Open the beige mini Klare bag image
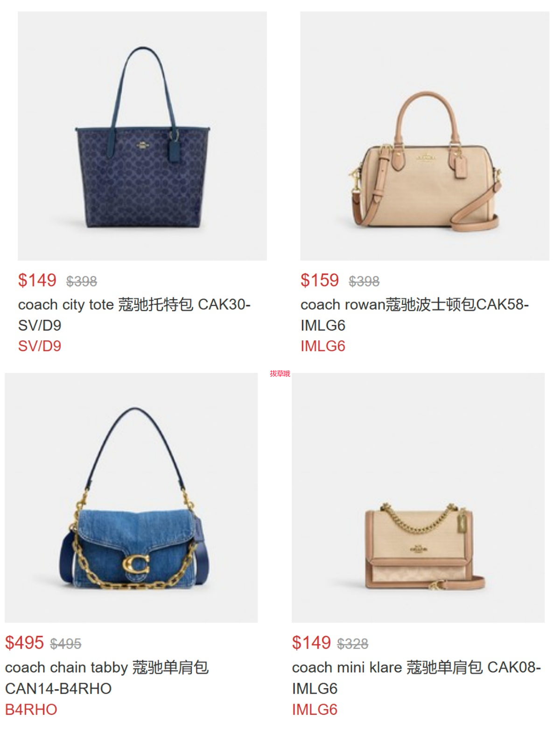560x747 pixels. tap(418, 498)
